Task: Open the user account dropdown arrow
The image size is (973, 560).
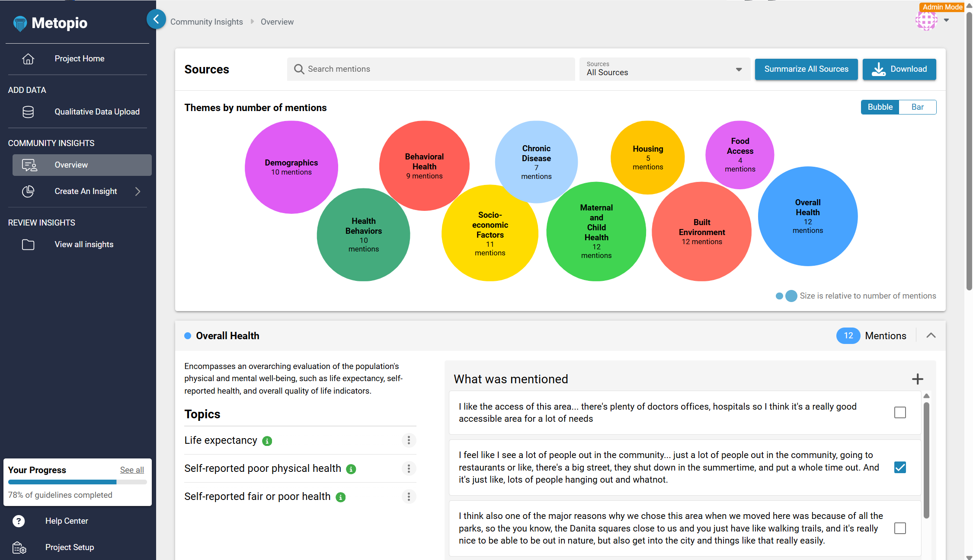Action: (x=946, y=20)
